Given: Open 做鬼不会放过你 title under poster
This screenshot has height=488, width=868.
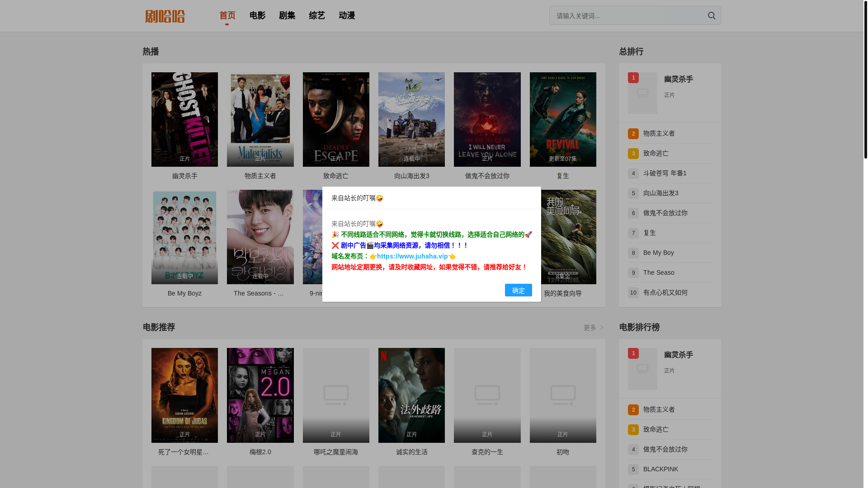Looking at the screenshot, I should pos(487,176).
